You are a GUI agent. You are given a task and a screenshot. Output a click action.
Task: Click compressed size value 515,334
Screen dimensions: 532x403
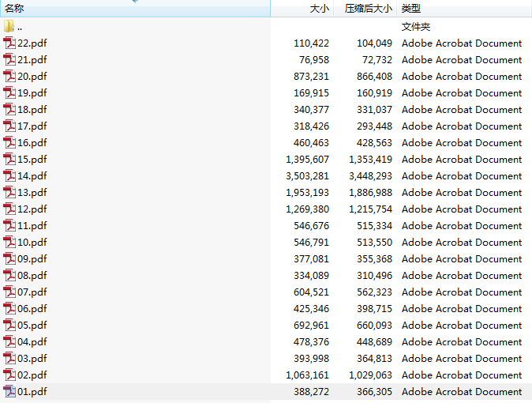click(x=375, y=226)
